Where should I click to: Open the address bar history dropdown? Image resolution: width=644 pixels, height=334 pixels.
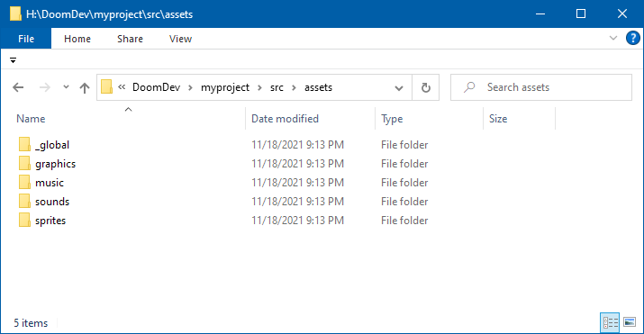398,88
